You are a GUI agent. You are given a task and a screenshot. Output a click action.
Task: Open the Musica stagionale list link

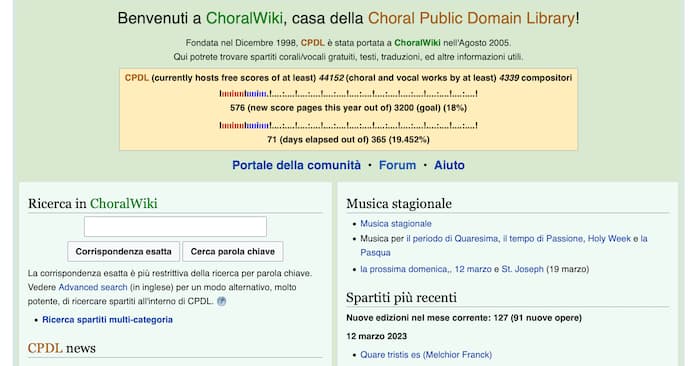click(395, 224)
